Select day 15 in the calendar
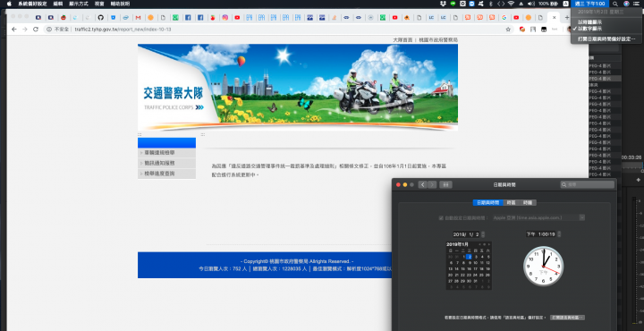The width and height of the screenshot is (644, 331). 463,269
